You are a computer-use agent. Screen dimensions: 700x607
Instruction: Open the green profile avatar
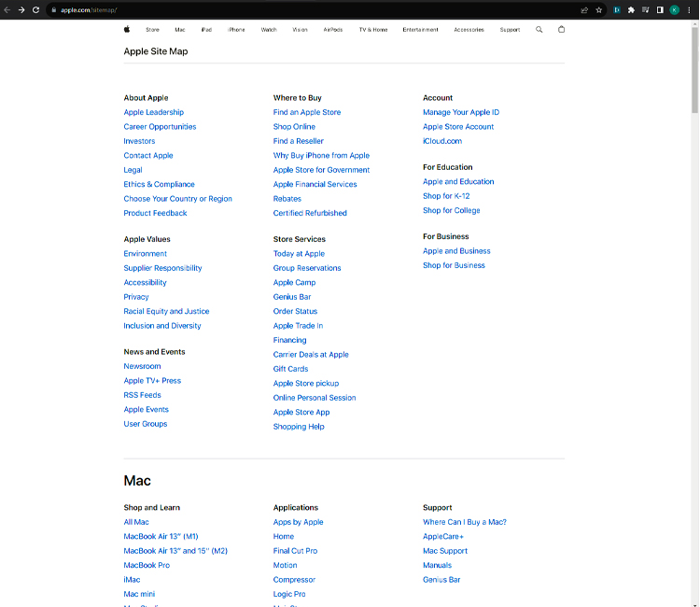[675, 10]
